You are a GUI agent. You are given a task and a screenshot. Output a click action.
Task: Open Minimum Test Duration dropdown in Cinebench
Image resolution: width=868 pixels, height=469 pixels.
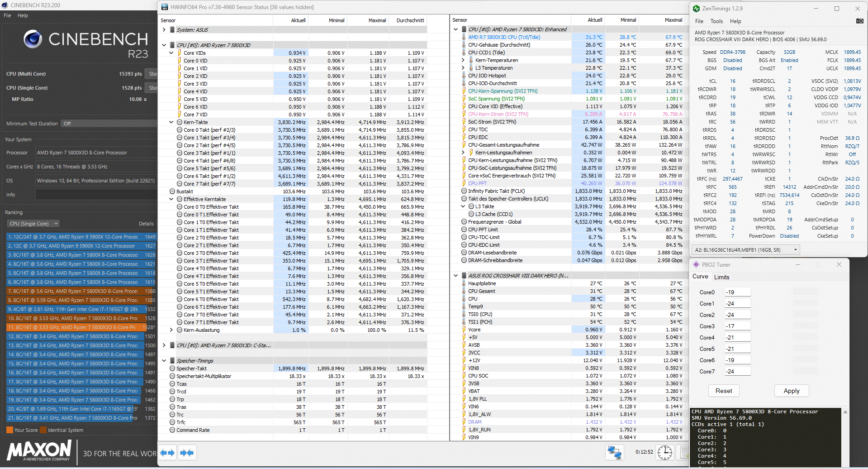coord(109,124)
